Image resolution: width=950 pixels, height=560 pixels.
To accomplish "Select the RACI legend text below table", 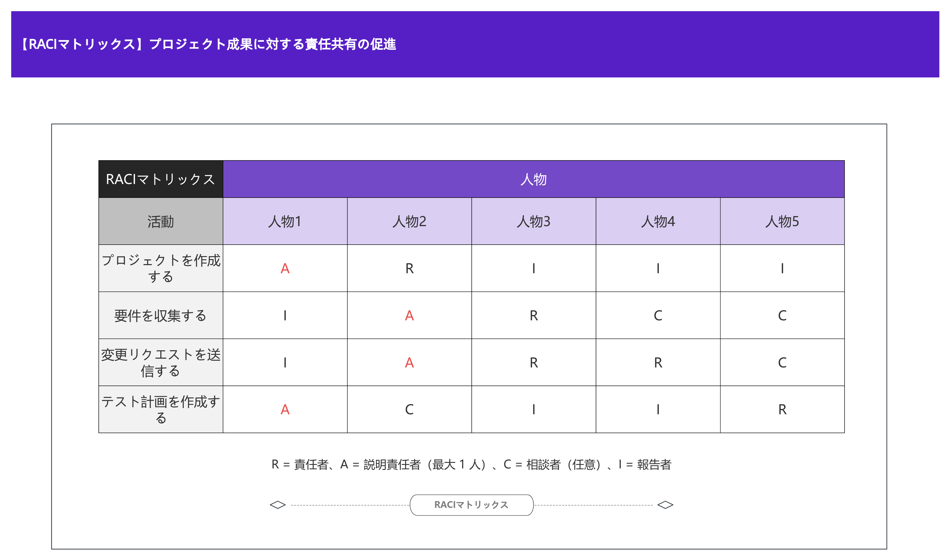I will 471,465.
